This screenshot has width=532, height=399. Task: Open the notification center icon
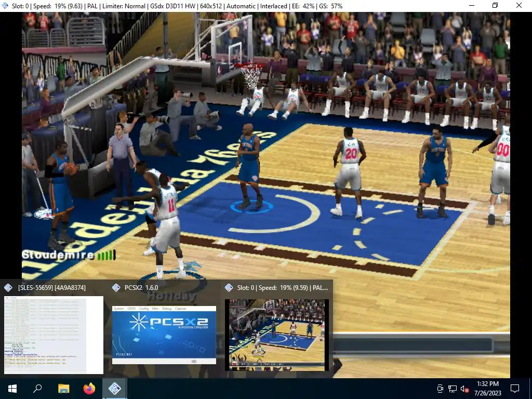(515, 389)
